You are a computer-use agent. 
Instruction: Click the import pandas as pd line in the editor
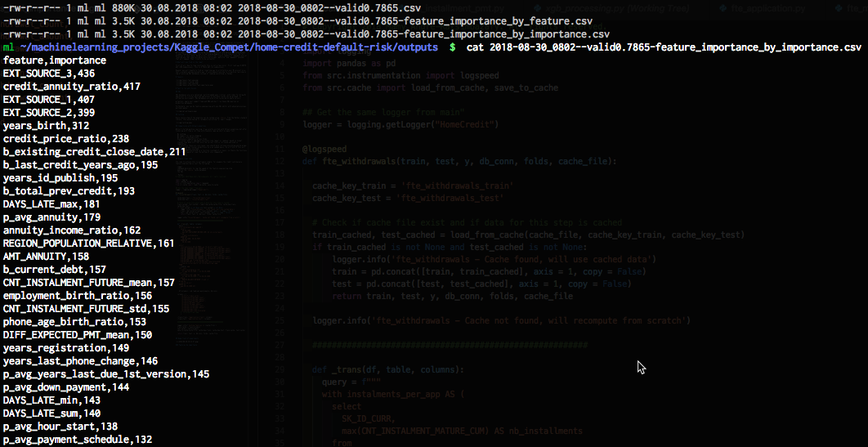point(349,63)
